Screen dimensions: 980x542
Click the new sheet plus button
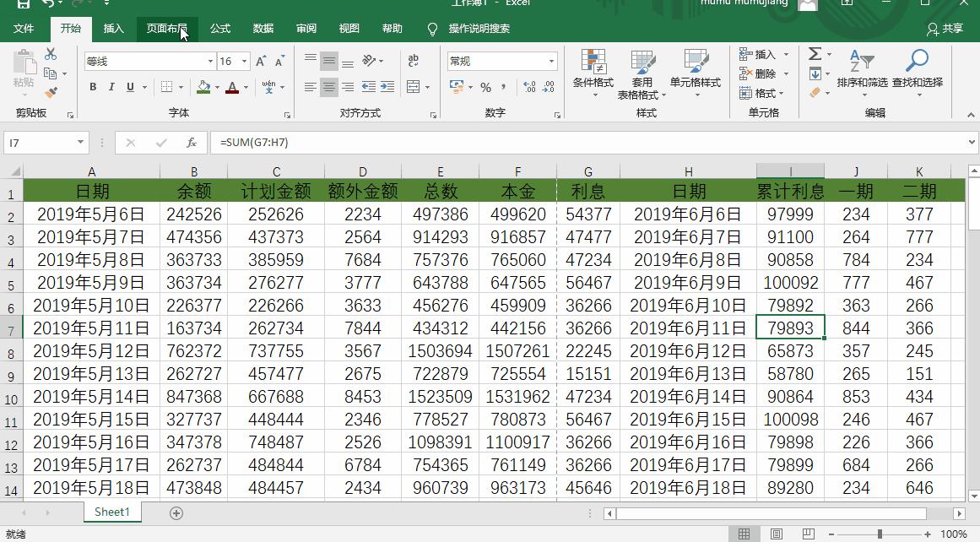click(x=174, y=512)
